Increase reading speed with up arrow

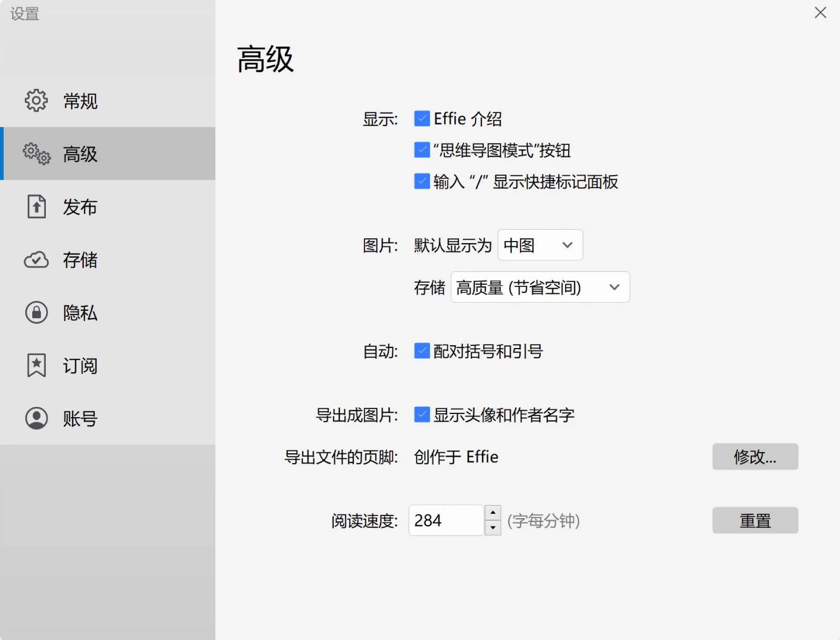tap(493, 513)
